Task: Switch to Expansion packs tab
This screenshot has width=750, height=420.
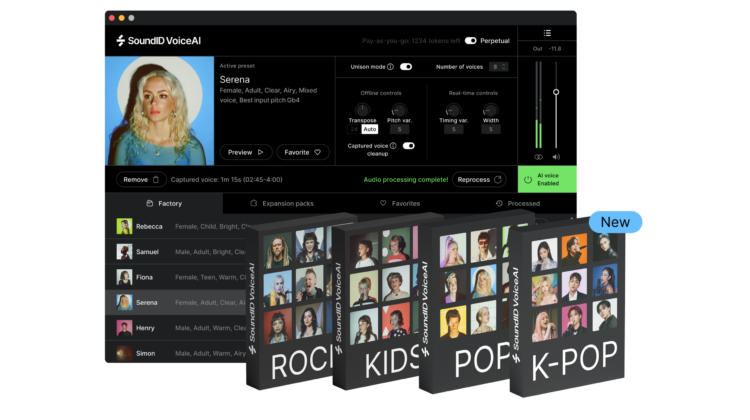Action: coord(282,203)
